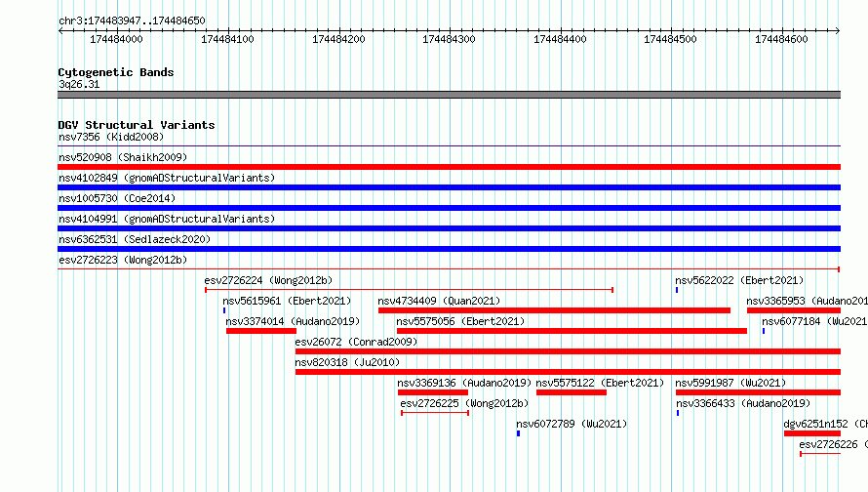Click the red nsv820318 variant bar
The width and height of the screenshot is (868, 492).
tap(568, 372)
